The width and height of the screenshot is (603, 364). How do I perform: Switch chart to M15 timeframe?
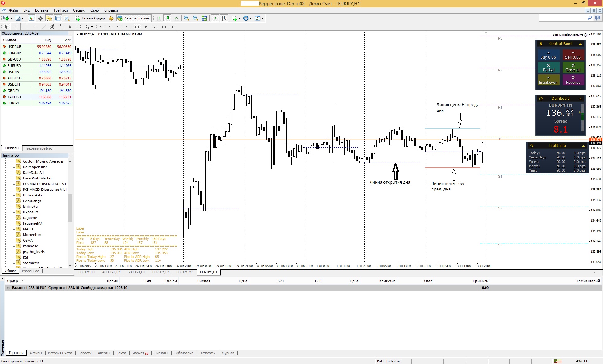[119, 27]
